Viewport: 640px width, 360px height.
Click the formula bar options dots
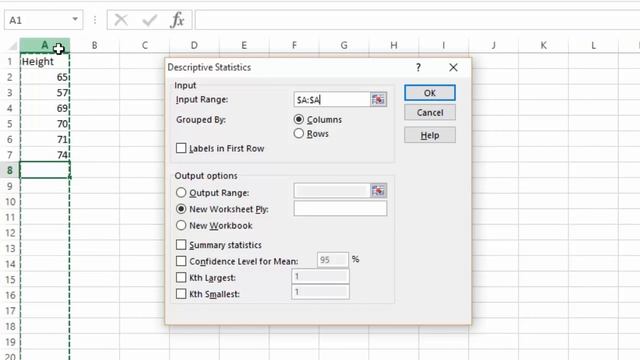click(95, 20)
